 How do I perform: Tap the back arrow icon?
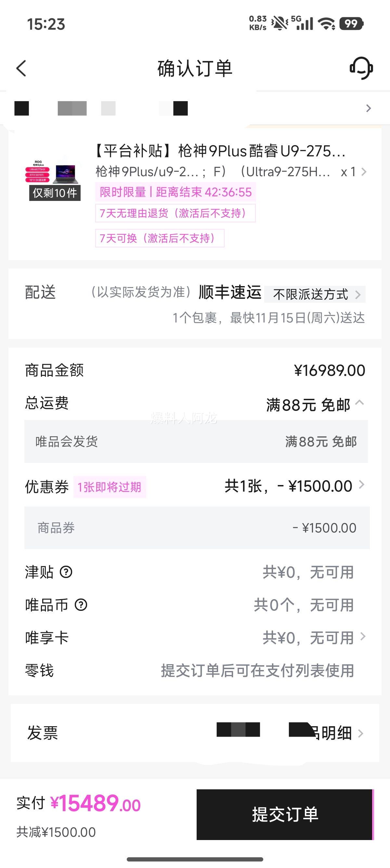pos(21,68)
